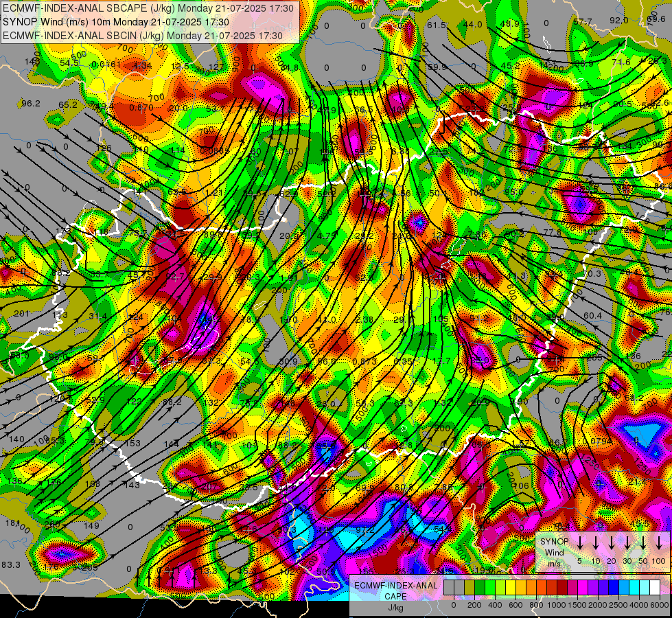
Task: Click the map value 207
Action: point(209,486)
